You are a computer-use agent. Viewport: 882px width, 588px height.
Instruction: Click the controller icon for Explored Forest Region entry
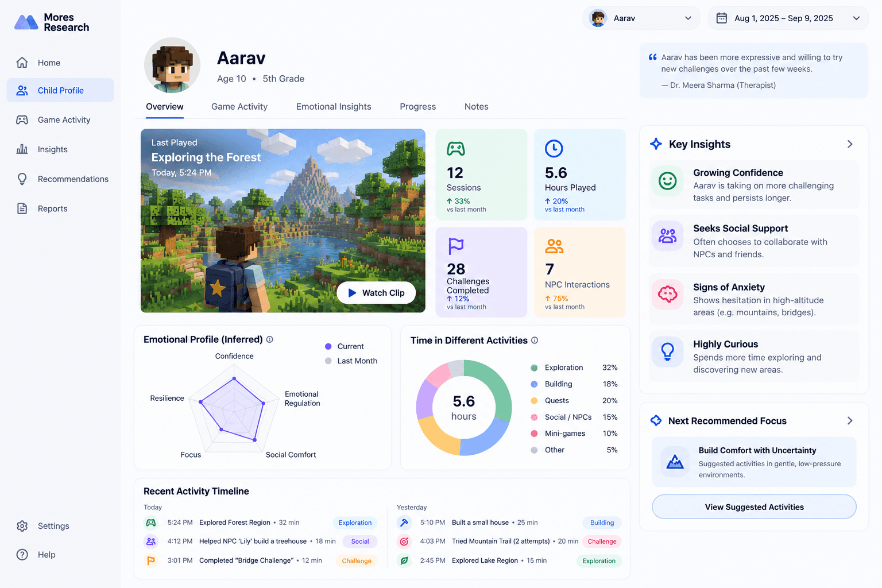[151, 523]
